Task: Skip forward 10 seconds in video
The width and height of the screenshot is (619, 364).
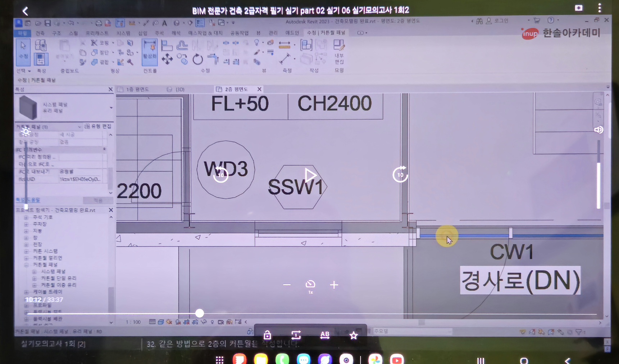Action: coord(400,175)
